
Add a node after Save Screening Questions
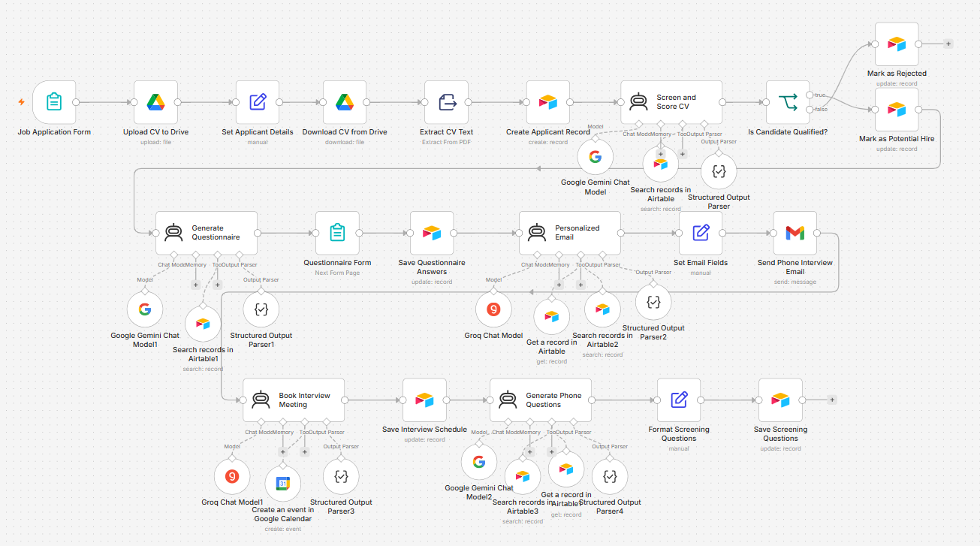click(x=832, y=400)
